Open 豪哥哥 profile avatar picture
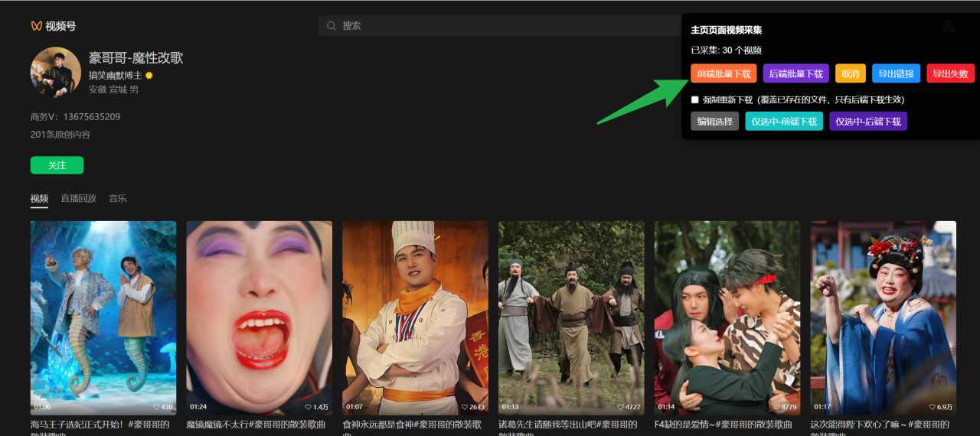This screenshot has width=980, height=436. [56, 72]
